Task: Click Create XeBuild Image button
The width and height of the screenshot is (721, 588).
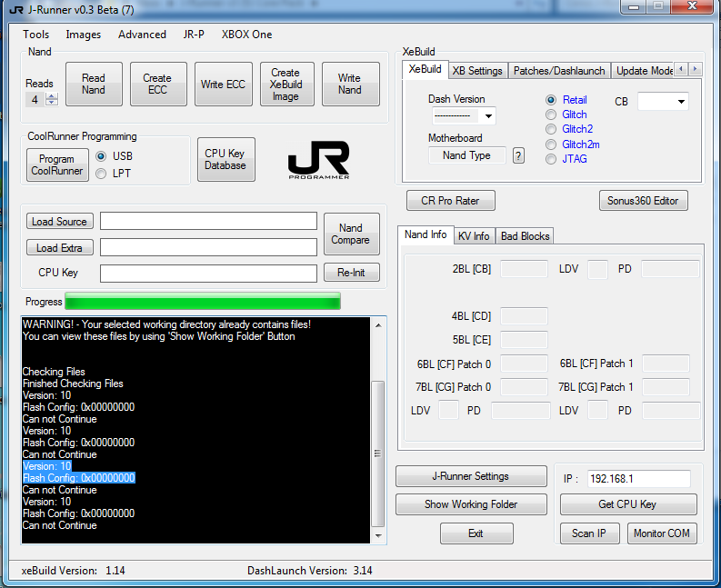Action: [x=286, y=85]
